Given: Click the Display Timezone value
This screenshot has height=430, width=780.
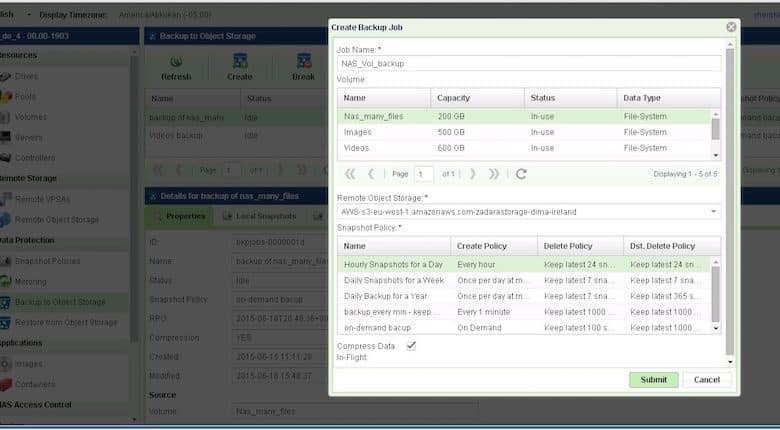Looking at the screenshot, I should tap(165, 15).
